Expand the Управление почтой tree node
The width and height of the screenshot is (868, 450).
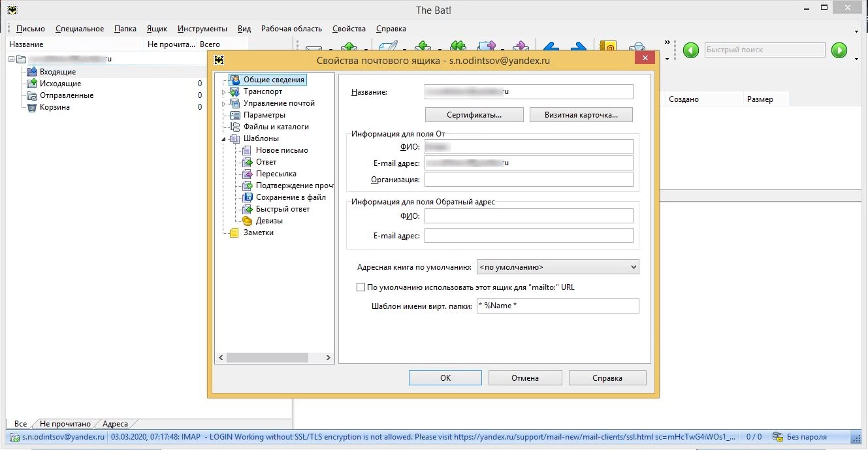[223, 104]
